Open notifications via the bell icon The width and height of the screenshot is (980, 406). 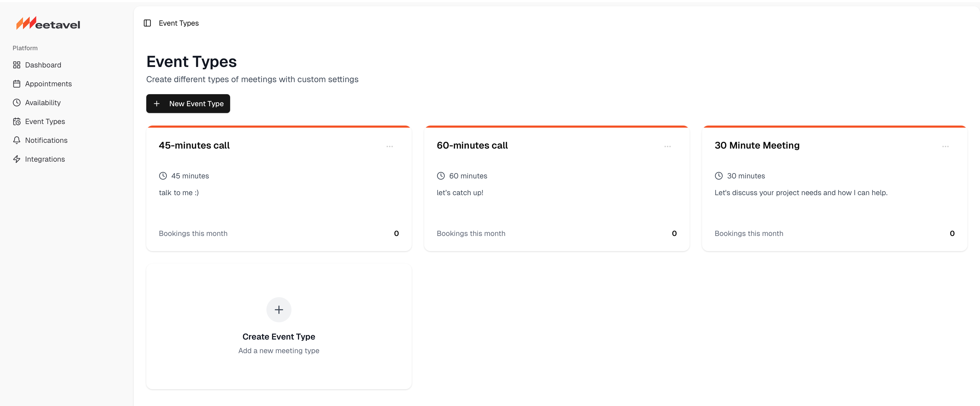[17, 140]
